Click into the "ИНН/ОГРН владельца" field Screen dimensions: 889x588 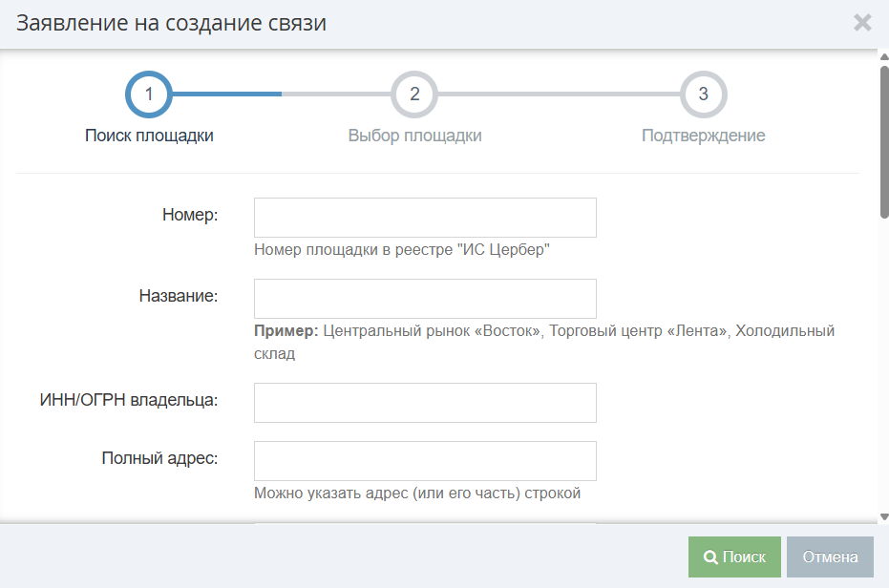click(x=425, y=403)
